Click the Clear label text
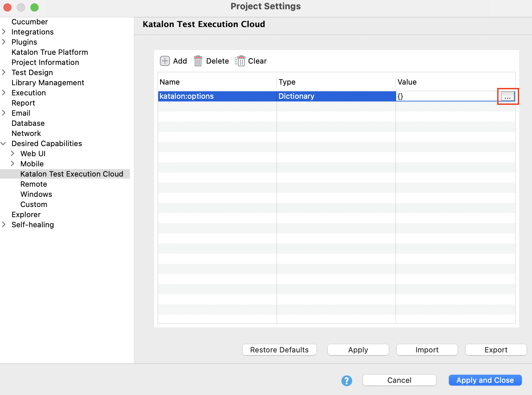This screenshot has width=532, height=395. click(258, 61)
